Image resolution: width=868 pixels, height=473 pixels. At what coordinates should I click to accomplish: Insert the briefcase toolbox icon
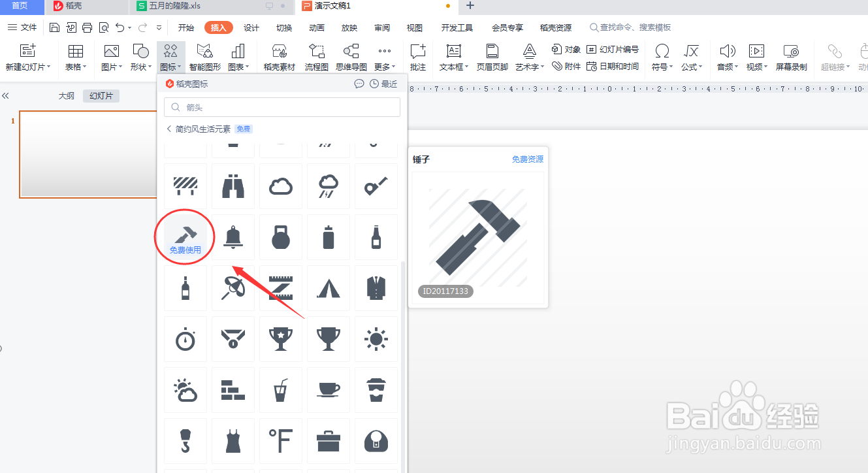tap(329, 440)
